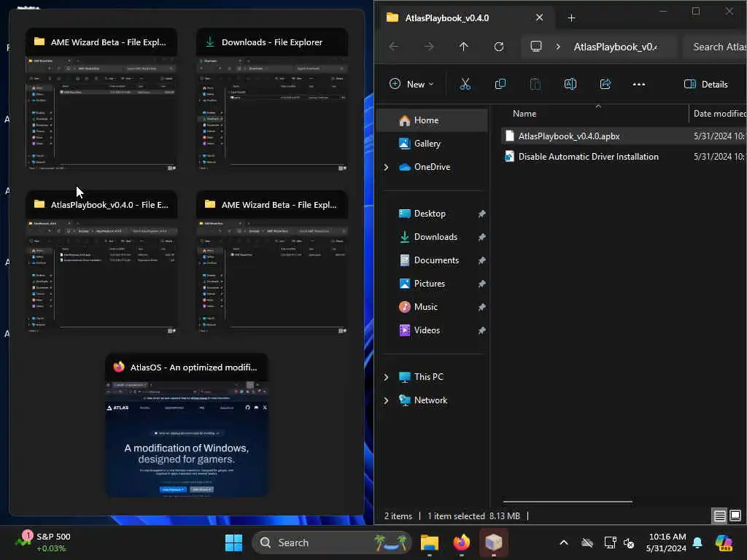Switch to large thumbnails view icon
747x560 pixels.
(x=735, y=516)
